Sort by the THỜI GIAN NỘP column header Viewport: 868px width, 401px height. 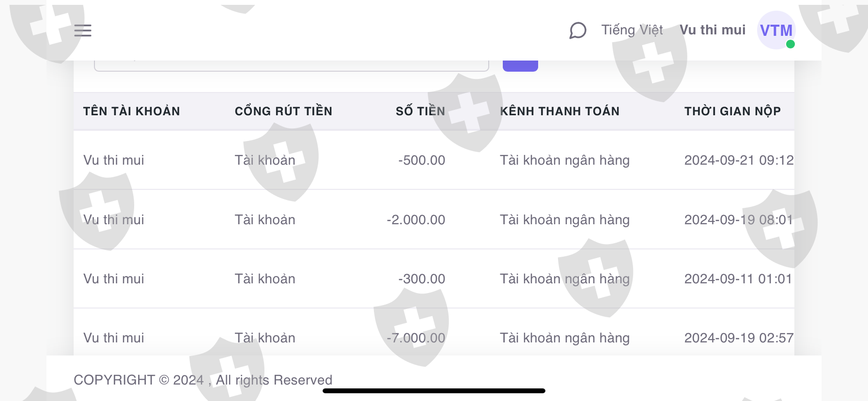(x=732, y=111)
